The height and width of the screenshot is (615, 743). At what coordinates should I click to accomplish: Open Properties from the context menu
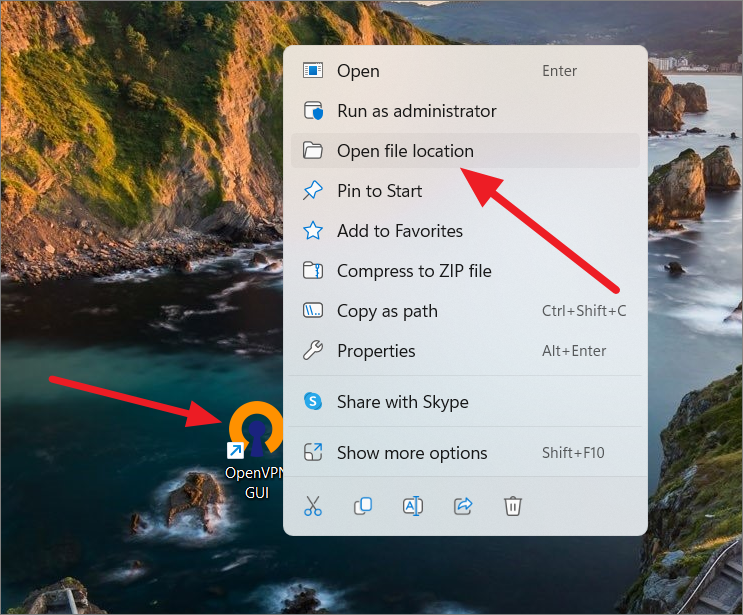coord(465,351)
